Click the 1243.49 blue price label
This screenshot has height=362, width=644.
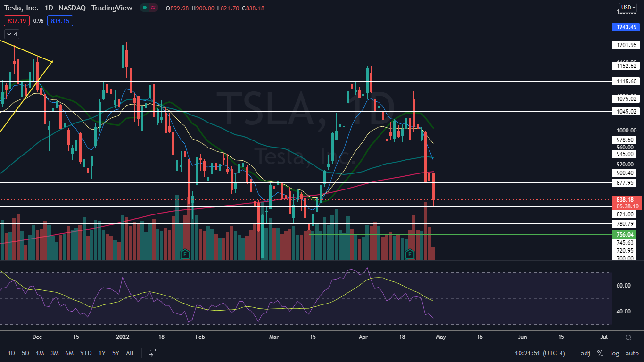(x=625, y=27)
